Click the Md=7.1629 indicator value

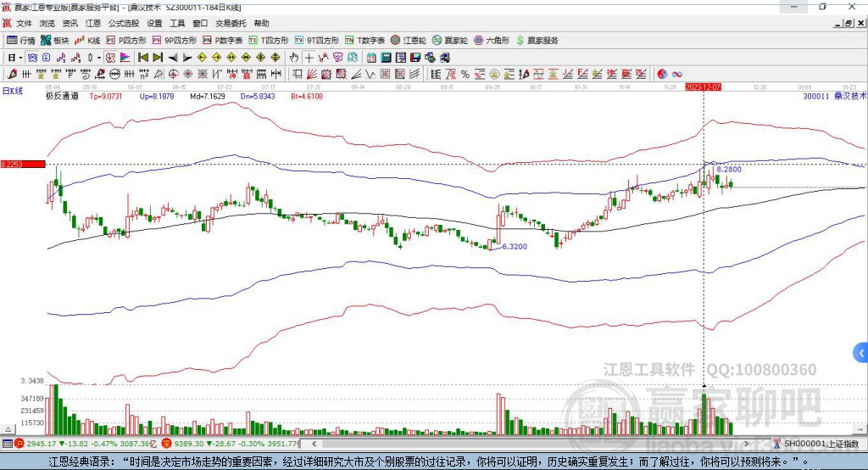208,97
